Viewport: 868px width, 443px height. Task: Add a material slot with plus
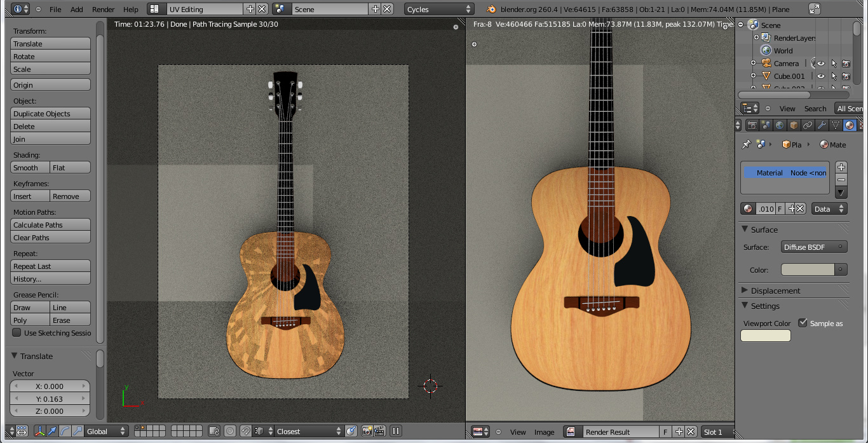coord(841,167)
